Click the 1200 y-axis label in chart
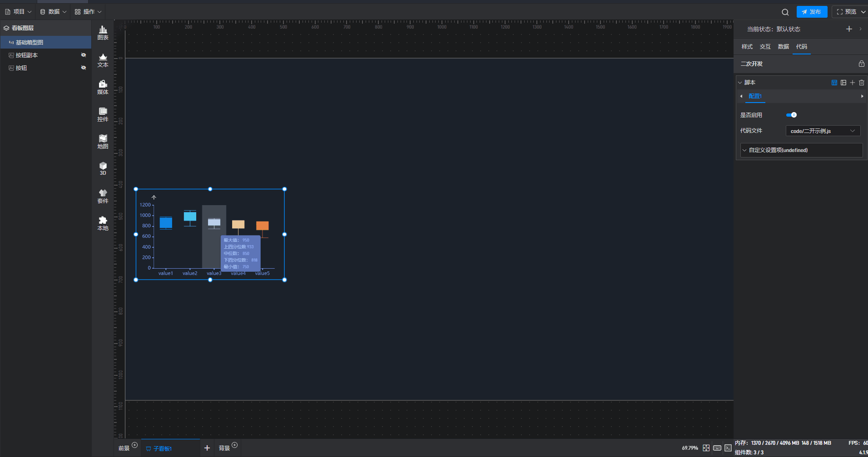Image resolution: width=868 pixels, height=457 pixels. coord(145,205)
